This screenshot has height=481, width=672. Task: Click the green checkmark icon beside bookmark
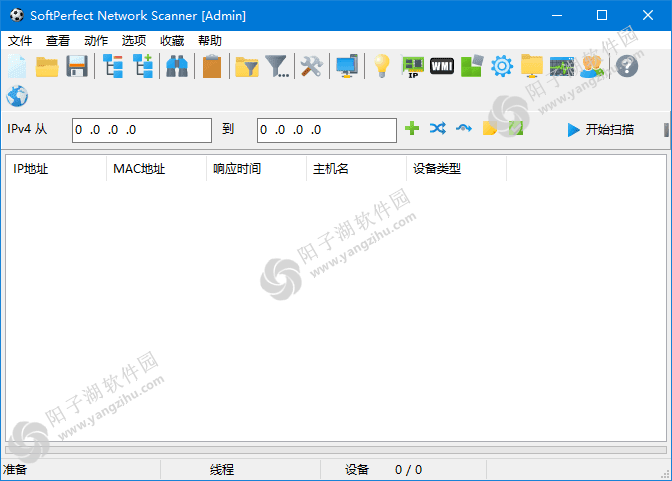(516, 128)
